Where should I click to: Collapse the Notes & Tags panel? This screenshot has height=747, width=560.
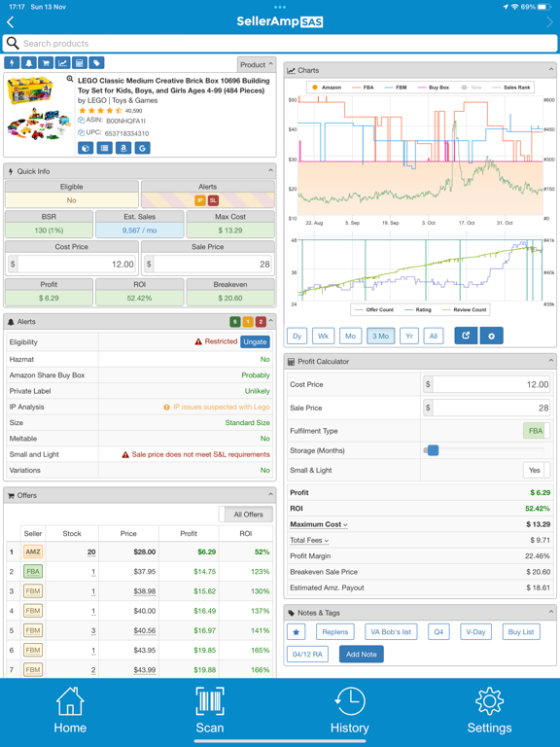[x=551, y=612]
